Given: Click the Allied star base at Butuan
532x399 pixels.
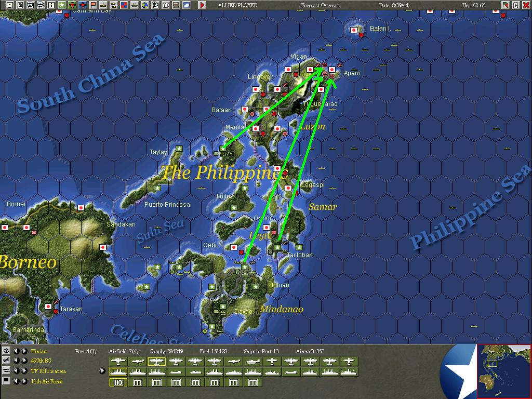Looking at the screenshot, I should pyautogui.click(x=256, y=287).
